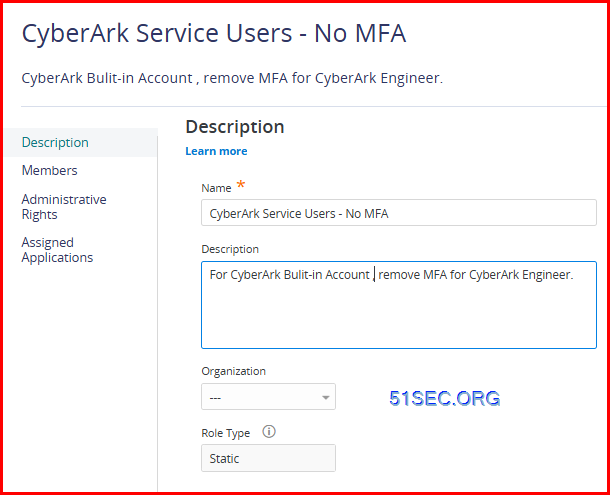This screenshot has height=495, width=610.
Task: Click the Description label above the text area
Action: pos(230,249)
